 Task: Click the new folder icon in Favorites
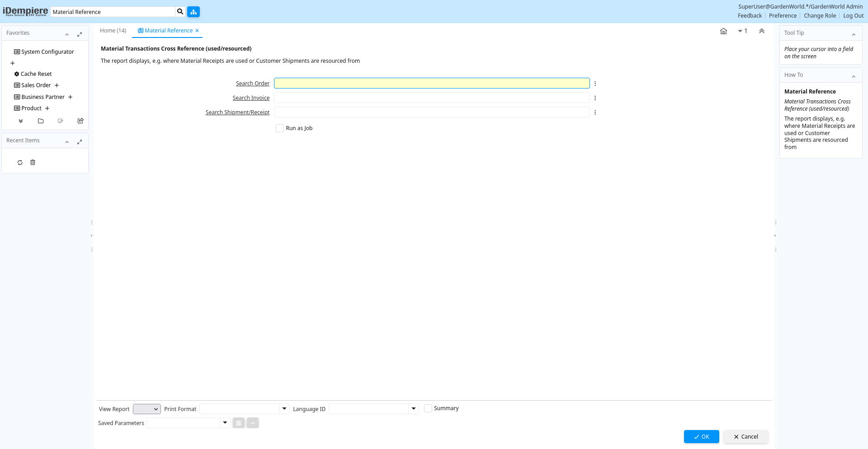point(41,121)
